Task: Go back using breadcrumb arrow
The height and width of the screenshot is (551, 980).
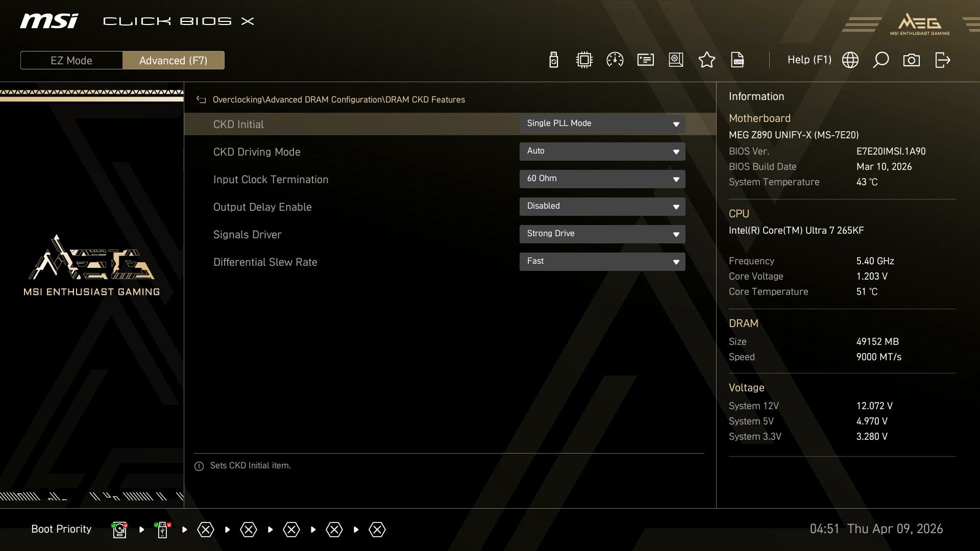Action: click(201, 100)
